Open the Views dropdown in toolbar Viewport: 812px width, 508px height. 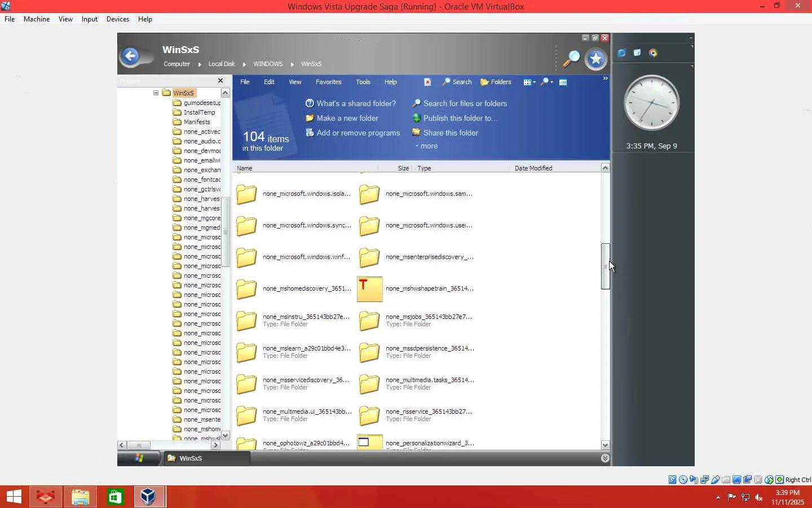(529, 82)
